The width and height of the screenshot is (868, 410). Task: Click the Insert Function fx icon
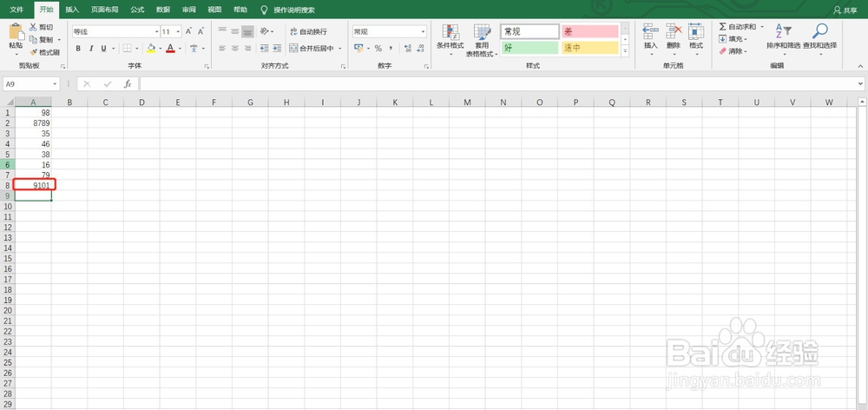tap(128, 83)
